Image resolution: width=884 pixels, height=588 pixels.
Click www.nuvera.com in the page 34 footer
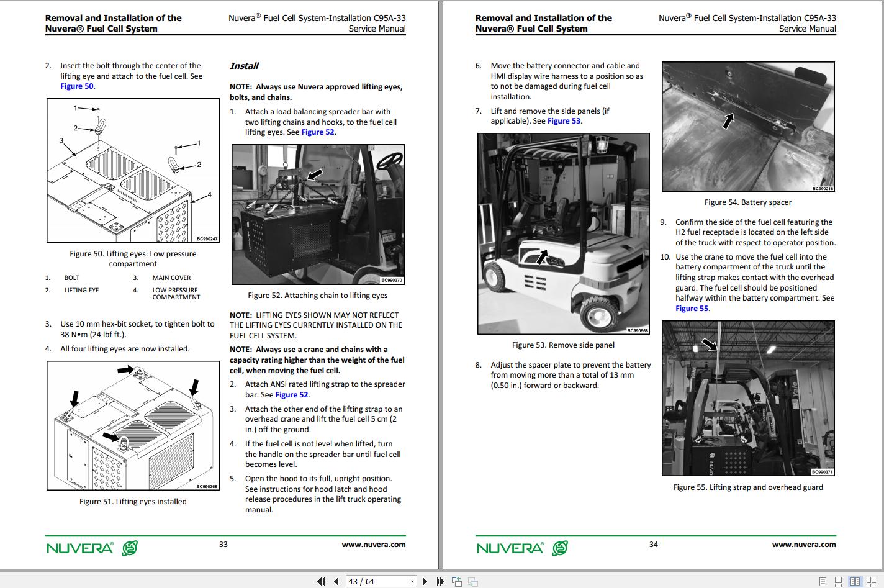(804, 545)
